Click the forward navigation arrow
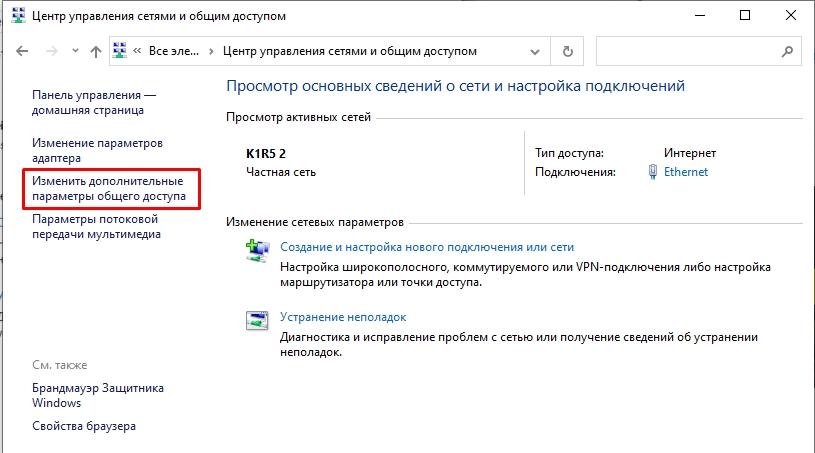 tap(51, 51)
